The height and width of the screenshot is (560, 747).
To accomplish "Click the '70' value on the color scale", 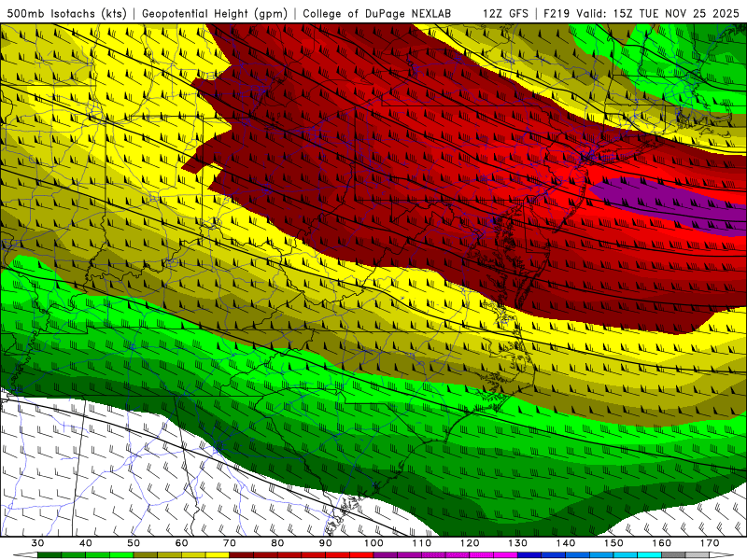I will pos(230,543).
